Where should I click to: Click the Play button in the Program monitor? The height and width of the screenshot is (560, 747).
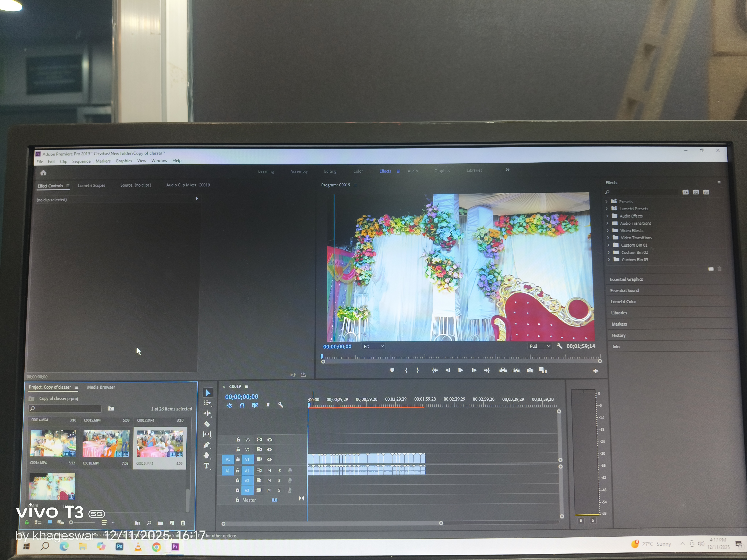pos(460,370)
